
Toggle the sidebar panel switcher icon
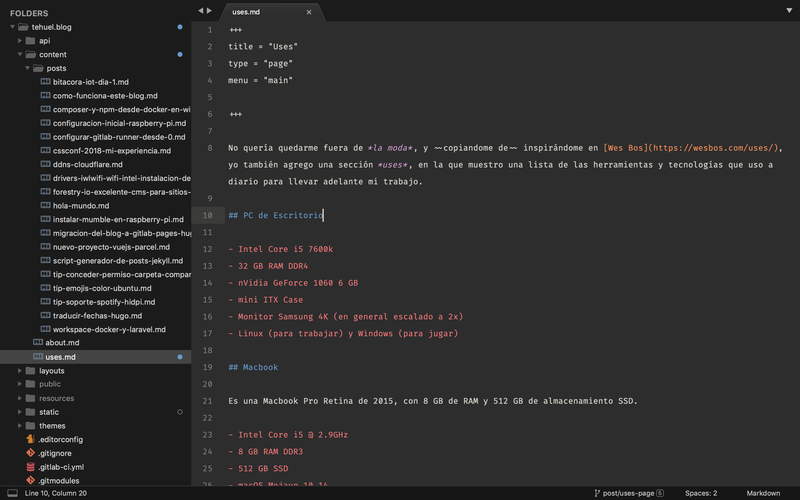point(12,493)
